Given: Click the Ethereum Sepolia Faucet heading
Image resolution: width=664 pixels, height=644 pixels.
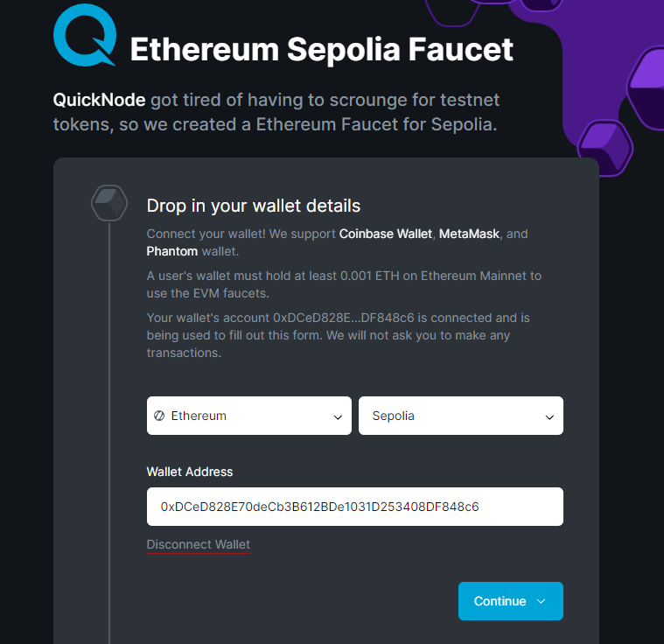Looking at the screenshot, I should (x=321, y=49).
